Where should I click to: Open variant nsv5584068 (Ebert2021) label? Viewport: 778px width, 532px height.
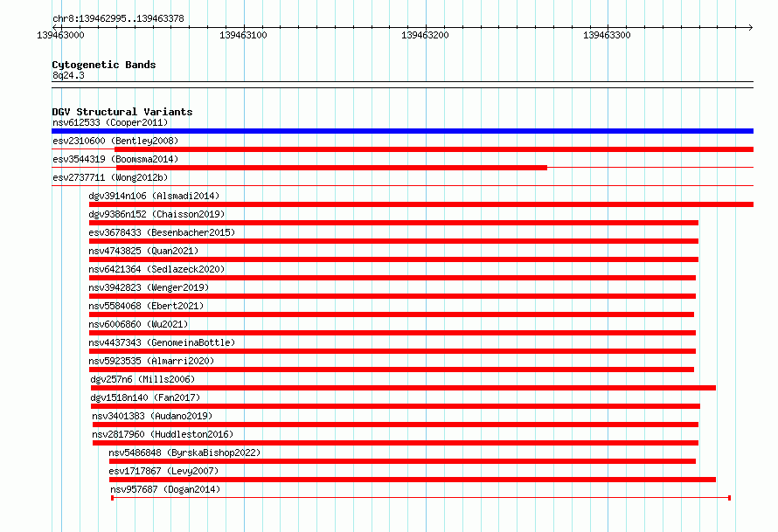[146, 306]
